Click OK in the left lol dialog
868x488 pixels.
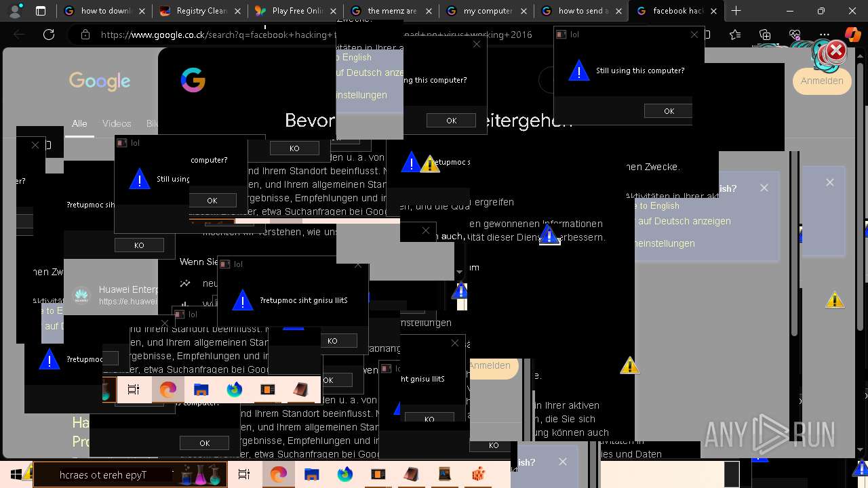coord(212,201)
